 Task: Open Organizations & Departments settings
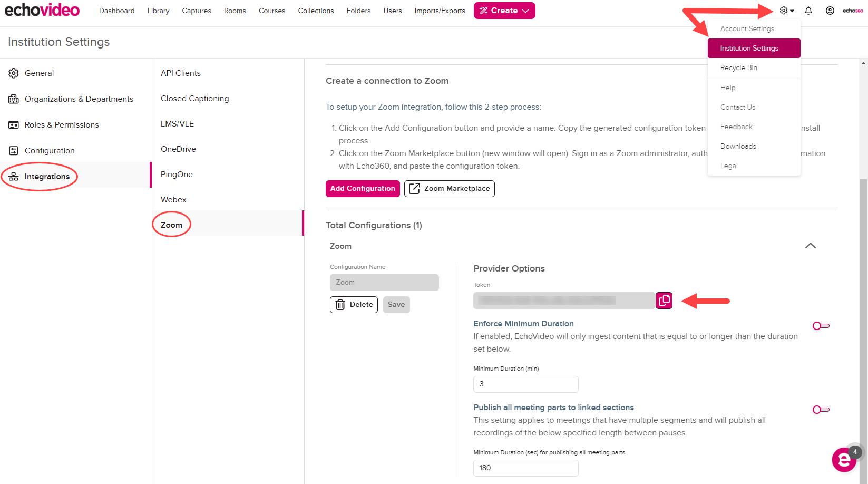tap(76, 99)
